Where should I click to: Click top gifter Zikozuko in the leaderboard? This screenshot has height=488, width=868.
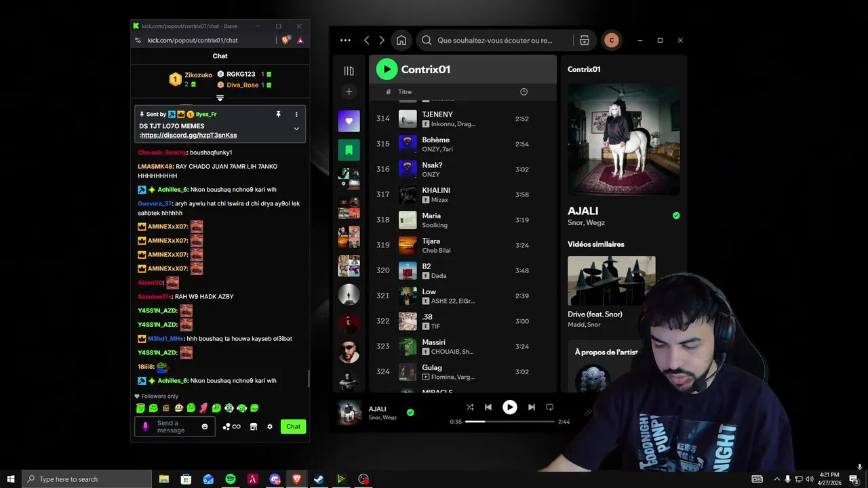click(x=198, y=75)
